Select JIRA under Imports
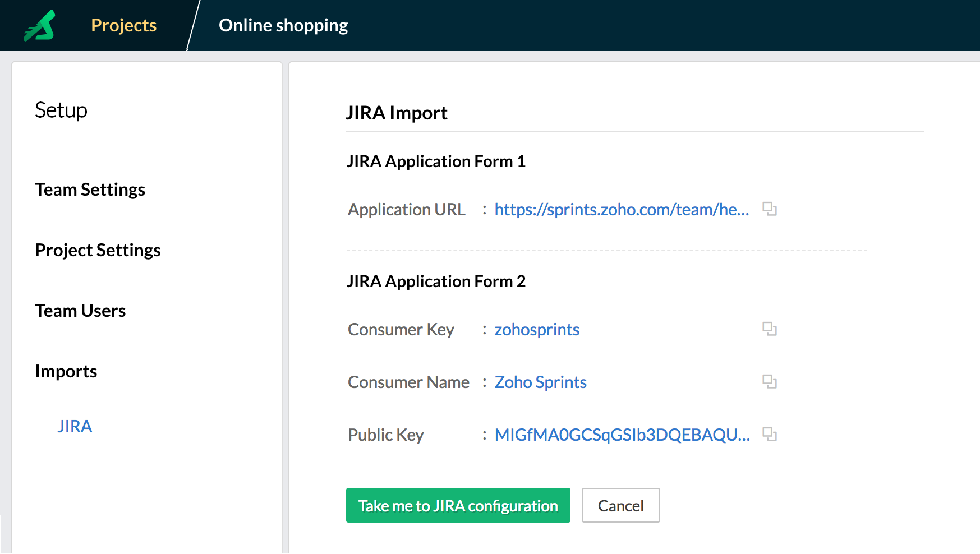 75,426
